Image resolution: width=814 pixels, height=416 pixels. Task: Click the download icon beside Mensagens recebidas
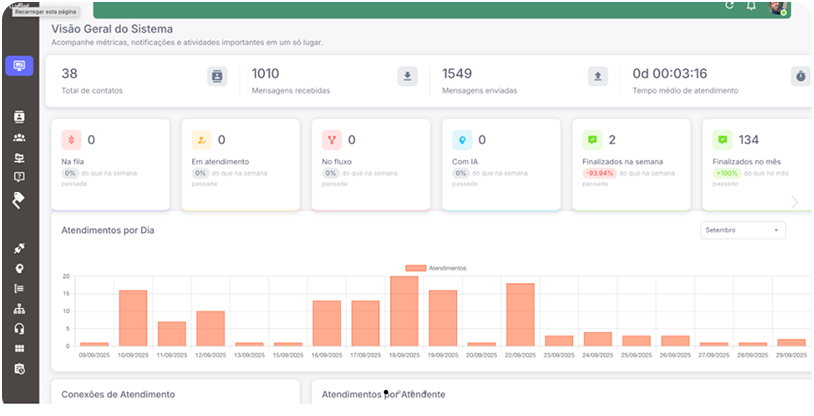coord(407,77)
